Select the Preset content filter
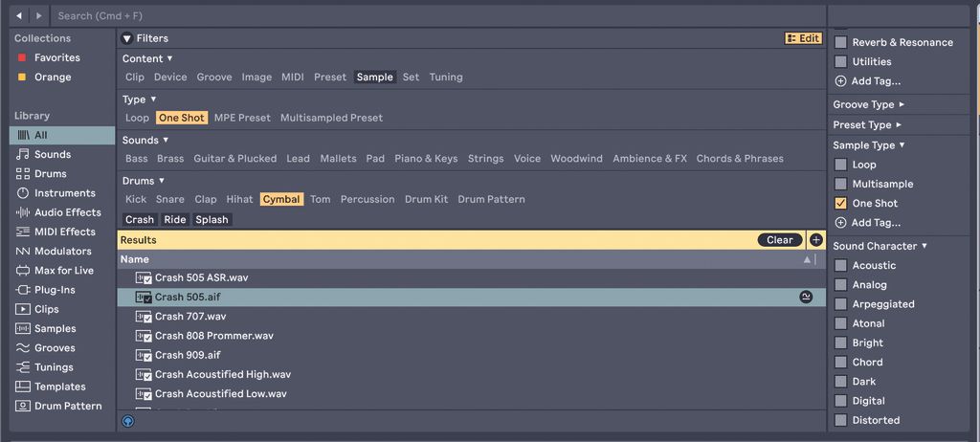The width and height of the screenshot is (980, 442). (x=330, y=77)
